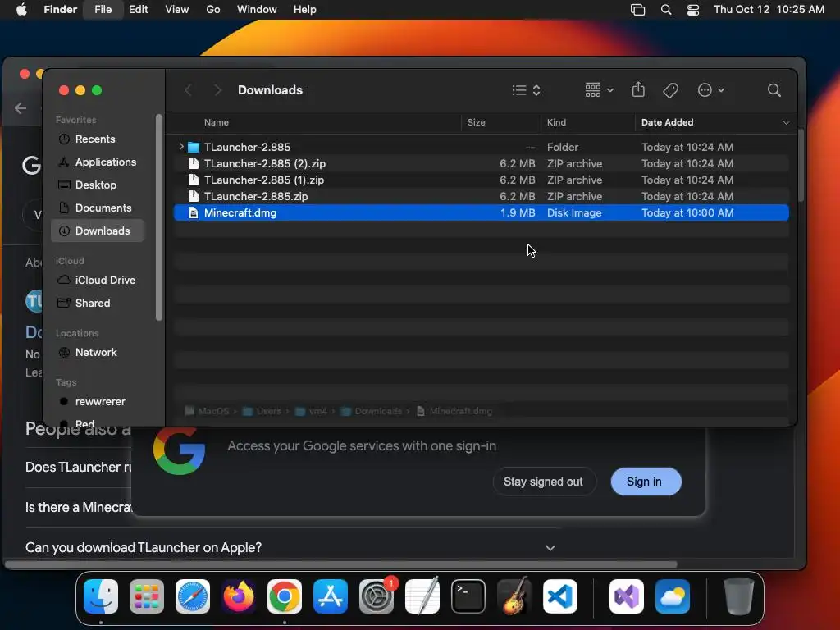Open the Edit menu
The image size is (840, 630).
click(x=138, y=10)
